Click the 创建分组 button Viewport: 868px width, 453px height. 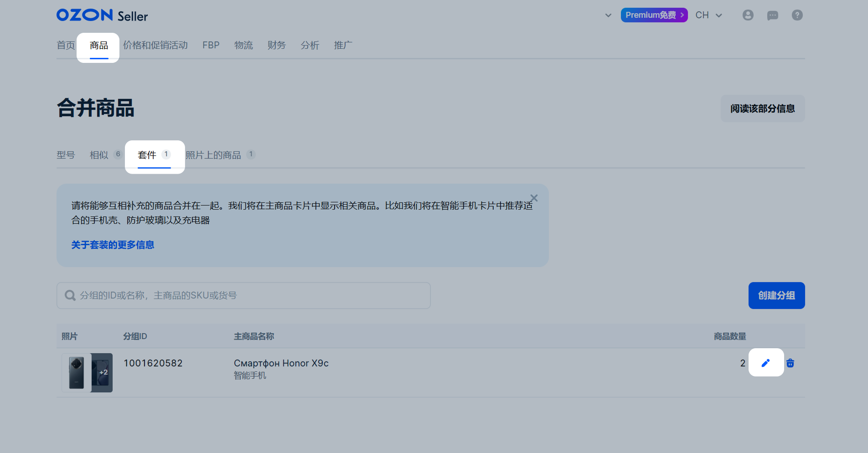coord(776,295)
